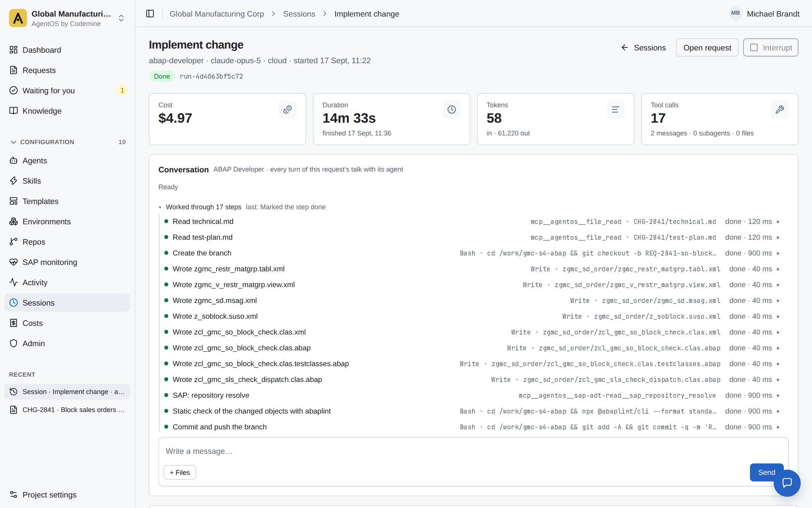The image size is (812, 508).
Task: Click the Cost card link icon
Action: coord(288,110)
